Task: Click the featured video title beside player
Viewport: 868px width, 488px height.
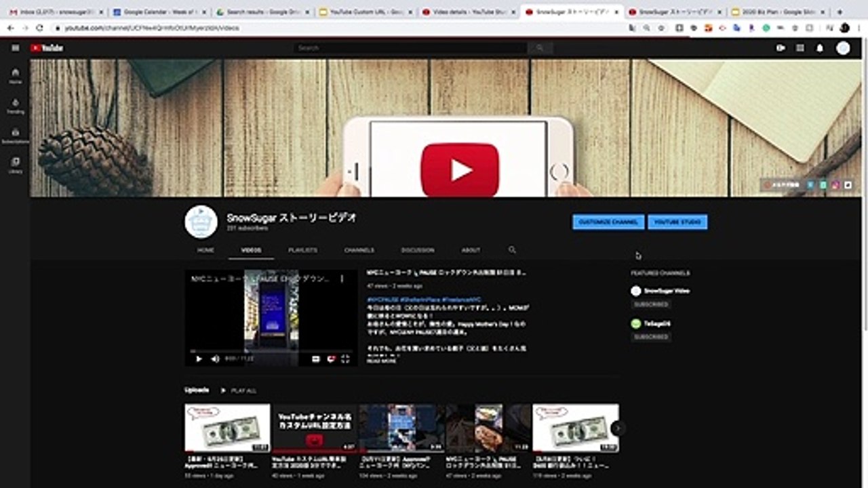Action: click(446, 272)
